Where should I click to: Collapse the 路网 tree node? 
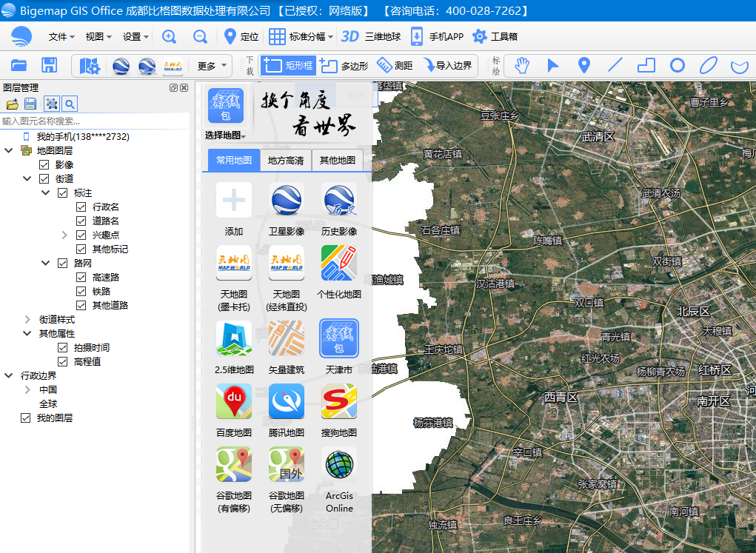coord(46,264)
